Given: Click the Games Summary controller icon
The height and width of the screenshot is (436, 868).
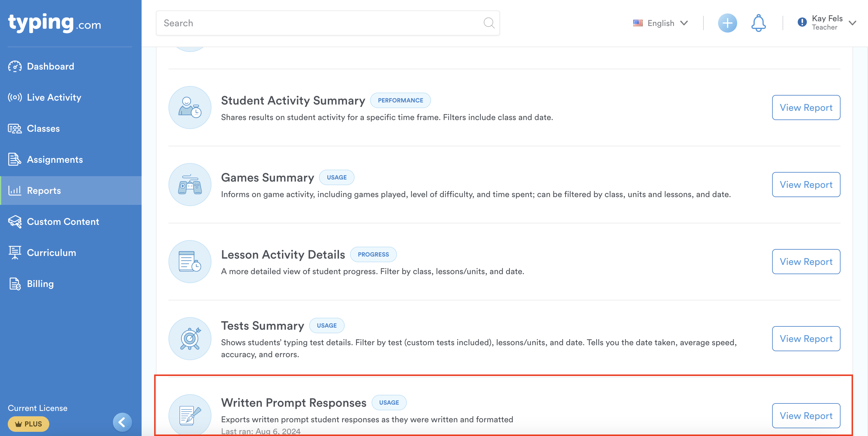Looking at the screenshot, I should 190,185.
